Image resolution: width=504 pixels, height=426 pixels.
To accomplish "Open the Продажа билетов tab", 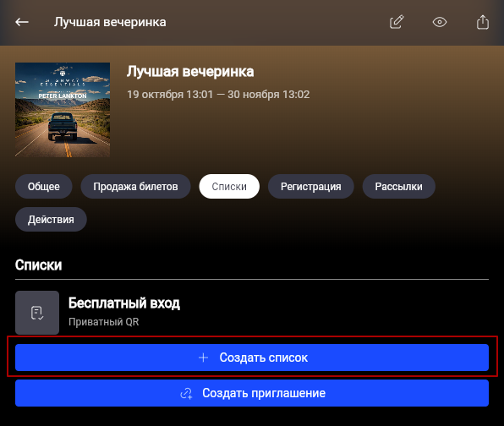I will (135, 186).
